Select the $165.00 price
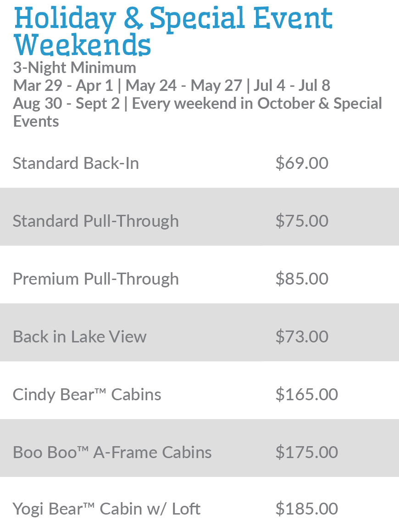This screenshot has width=399, height=532. [x=306, y=395]
